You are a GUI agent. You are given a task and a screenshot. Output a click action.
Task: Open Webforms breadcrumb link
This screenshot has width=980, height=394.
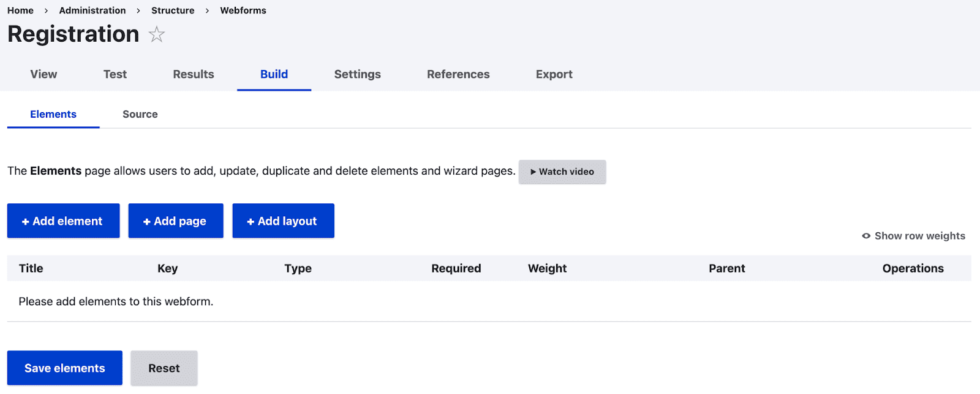[x=243, y=10]
